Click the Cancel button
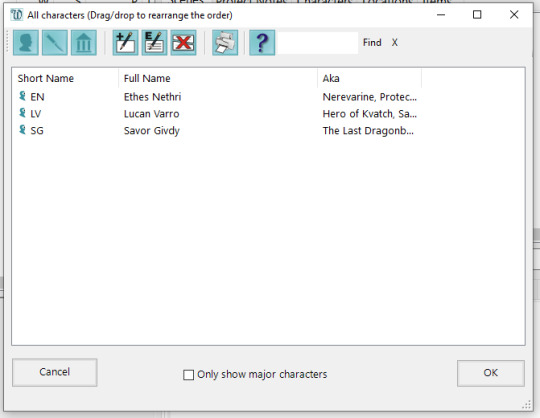The image size is (540, 418). pyautogui.click(x=54, y=372)
